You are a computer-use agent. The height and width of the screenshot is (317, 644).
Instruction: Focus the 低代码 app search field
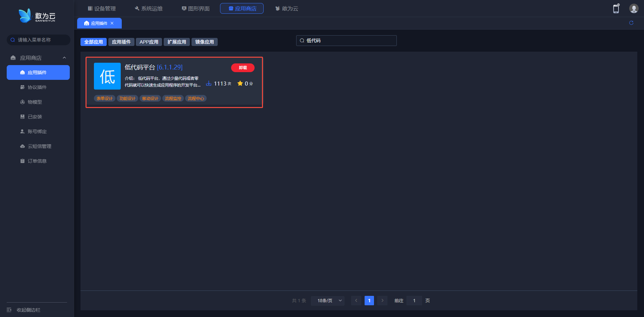click(x=346, y=41)
